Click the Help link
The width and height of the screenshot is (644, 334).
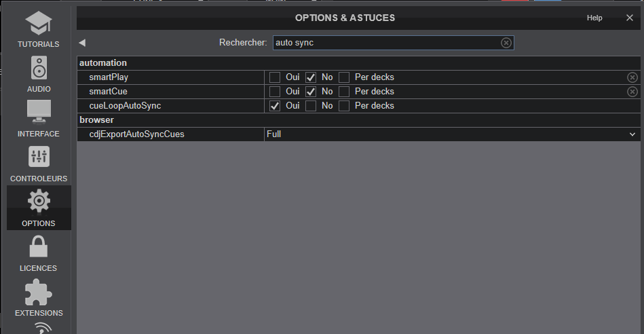[x=594, y=18]
